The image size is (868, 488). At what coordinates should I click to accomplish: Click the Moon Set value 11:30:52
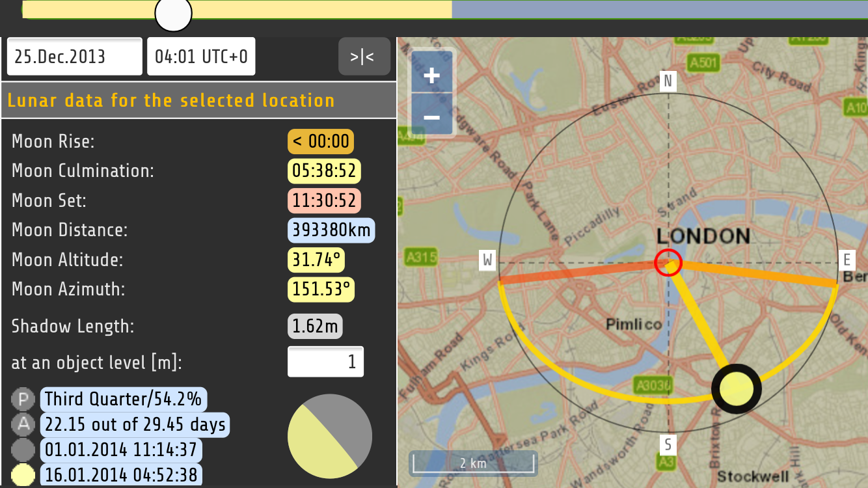(x=324, y=200)
